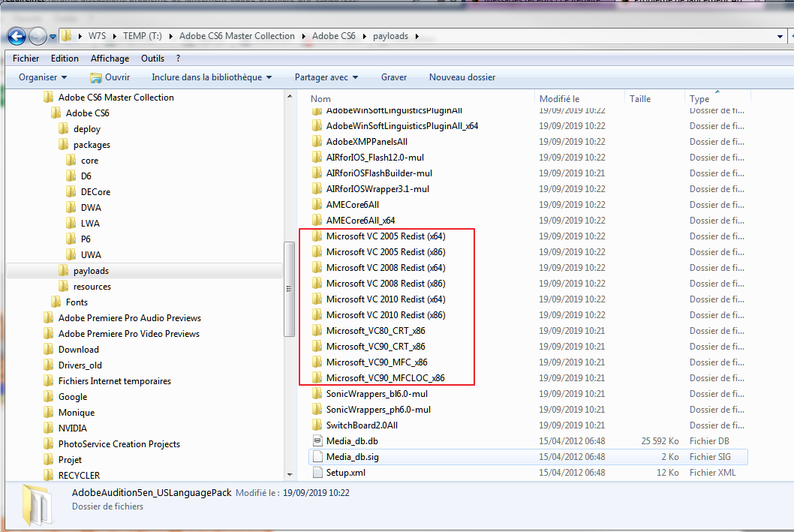
Task: Click AIRforIOS_Flash12.0-mul folder icon
Action: pos(317,157)
